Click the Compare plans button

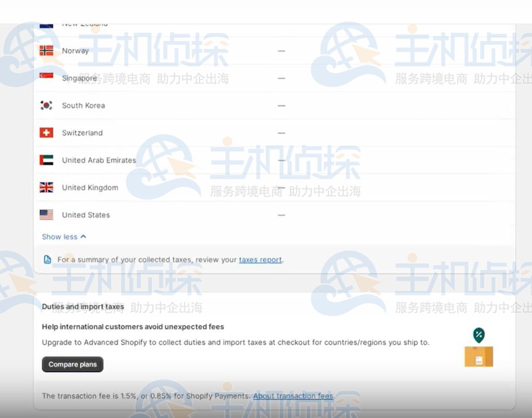72,364
